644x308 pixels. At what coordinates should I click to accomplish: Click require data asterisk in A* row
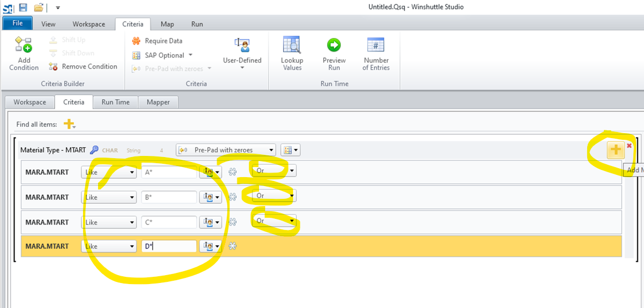[232, 172]
